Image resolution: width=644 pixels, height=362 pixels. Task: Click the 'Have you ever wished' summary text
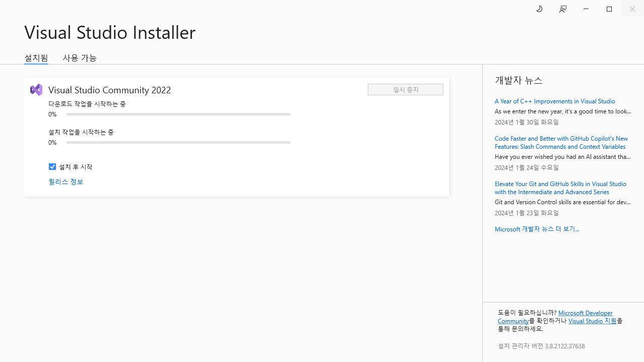(x=563, y=157)
